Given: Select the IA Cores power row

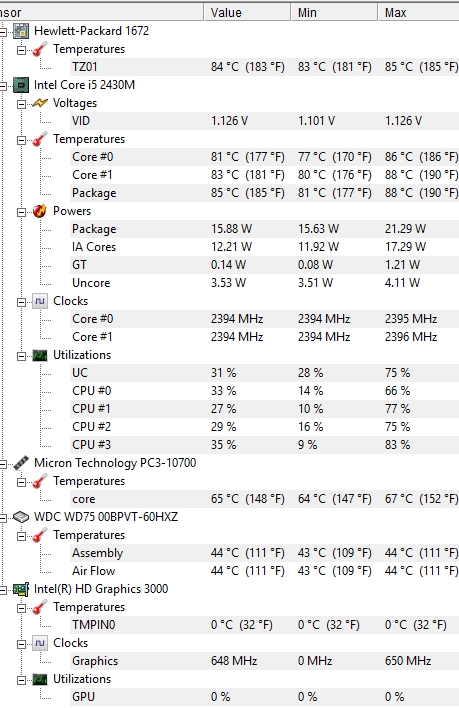Looking at the screenshot, I should pos(264,247).
